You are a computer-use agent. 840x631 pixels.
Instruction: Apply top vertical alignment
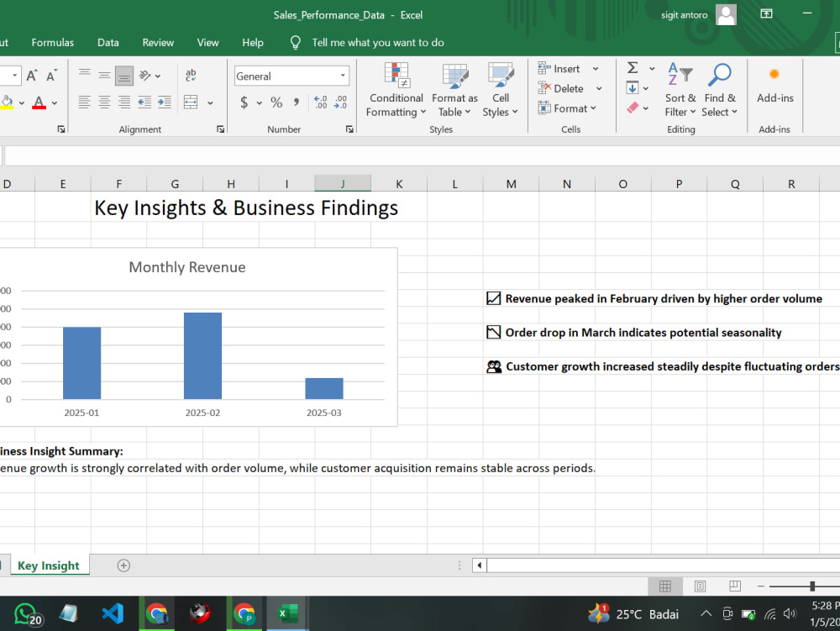84,76
